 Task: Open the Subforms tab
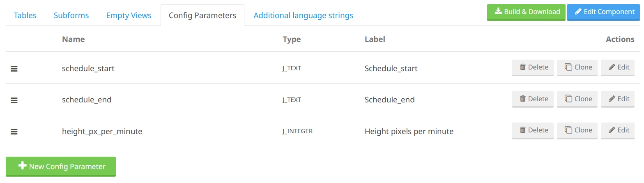pos(71,16)
